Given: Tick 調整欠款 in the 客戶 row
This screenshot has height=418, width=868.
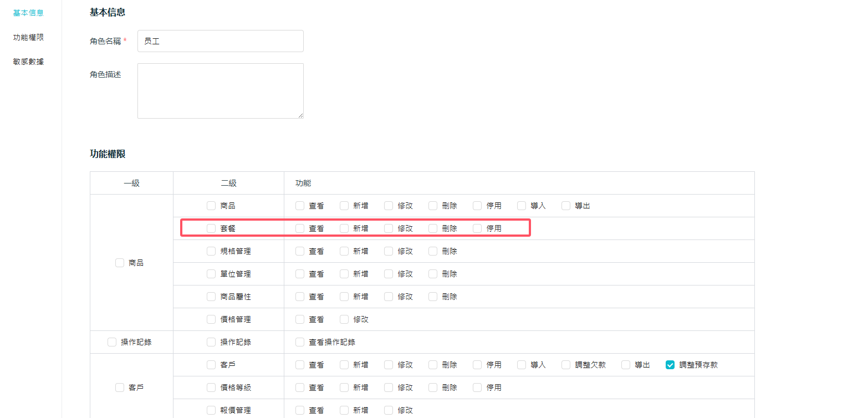Looking at the screenshot, I should (566, 365).
